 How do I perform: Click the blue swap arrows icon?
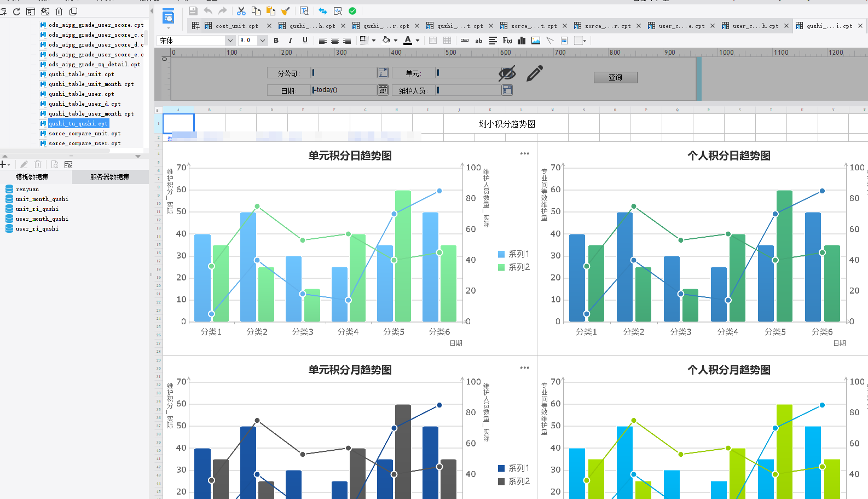tap(323, 11)
